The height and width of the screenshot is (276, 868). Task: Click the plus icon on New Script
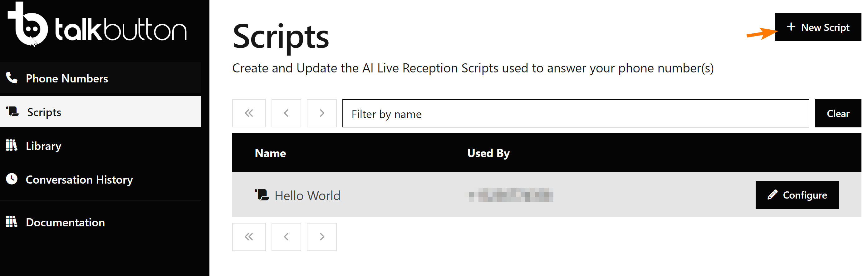pos(791,27)
